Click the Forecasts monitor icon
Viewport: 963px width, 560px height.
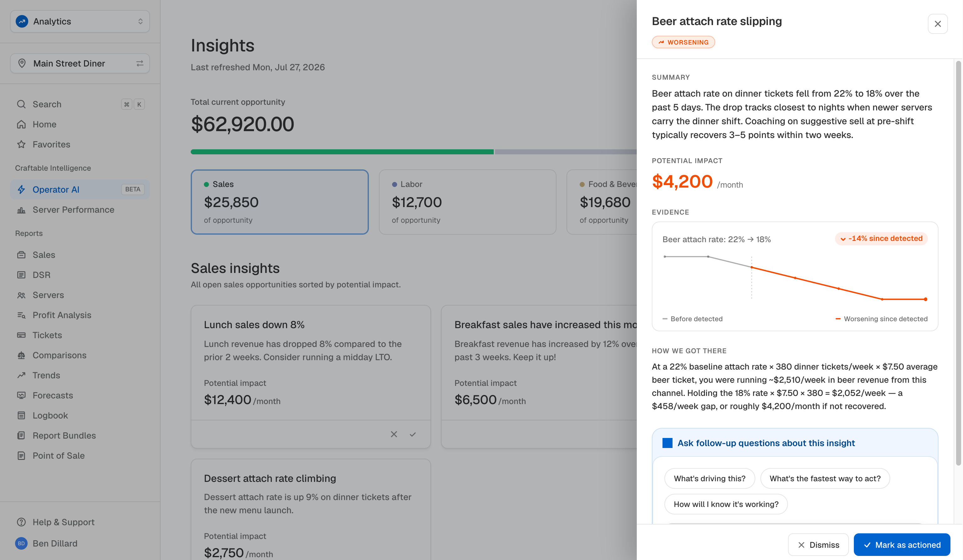[x=21, y=396]
